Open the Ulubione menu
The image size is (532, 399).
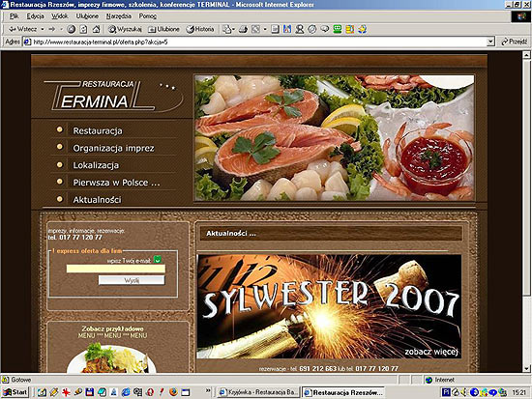click(87, 15)
